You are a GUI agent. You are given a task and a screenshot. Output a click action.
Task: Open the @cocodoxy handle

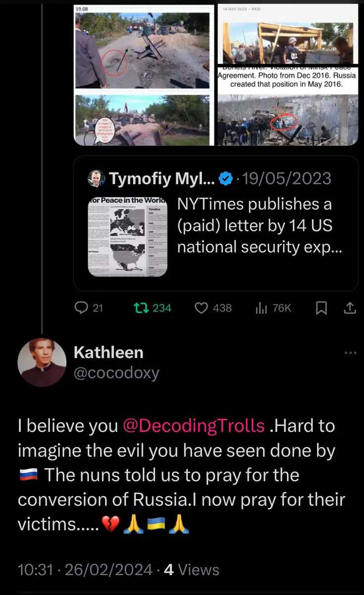(116, 373)
